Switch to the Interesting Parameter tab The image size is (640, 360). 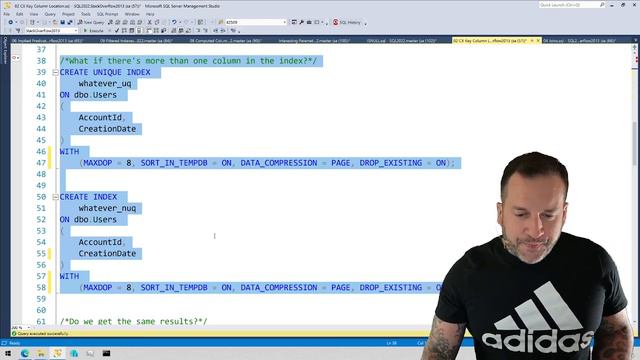[x=314, y=40]
